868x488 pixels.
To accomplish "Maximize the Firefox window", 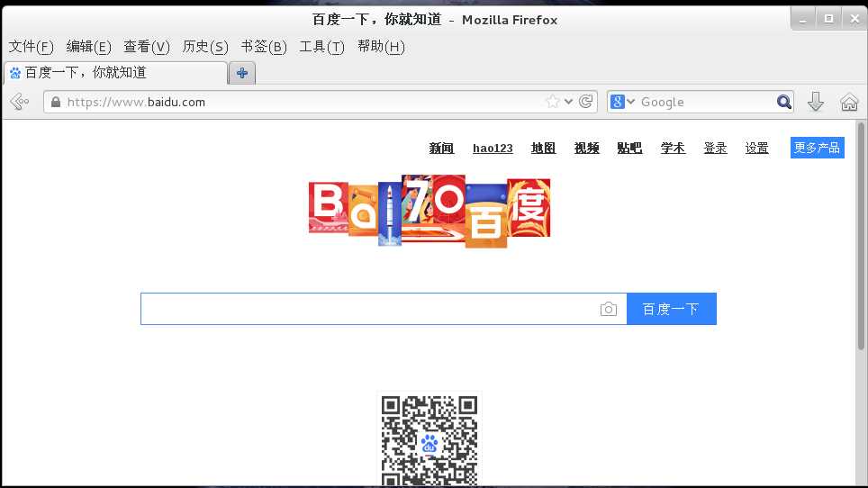I will pos(828,20).
